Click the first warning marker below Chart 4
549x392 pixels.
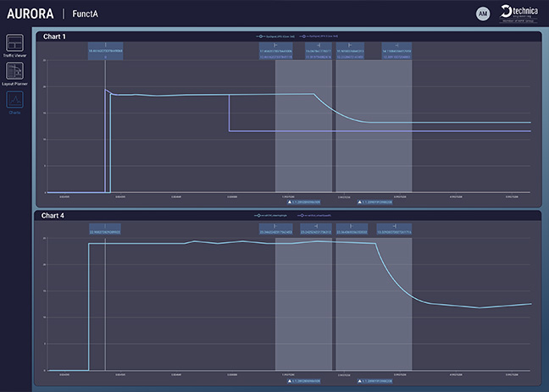[304, 382]
